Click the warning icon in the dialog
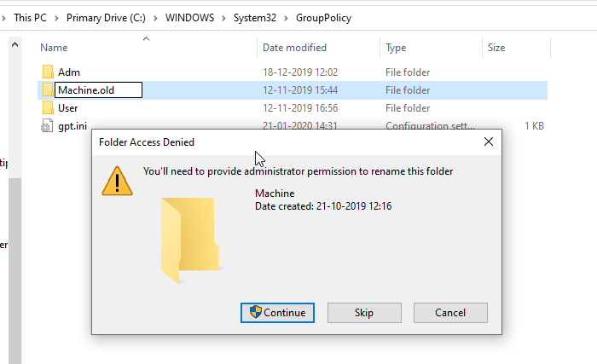The image size is (597, 364). 118,179
